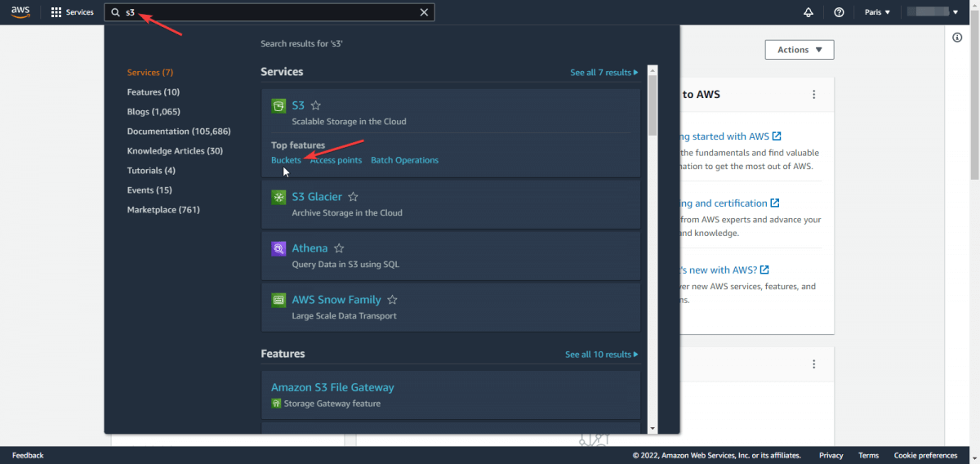
Task: Open the help question mark menu
Action: pos(839,12)
